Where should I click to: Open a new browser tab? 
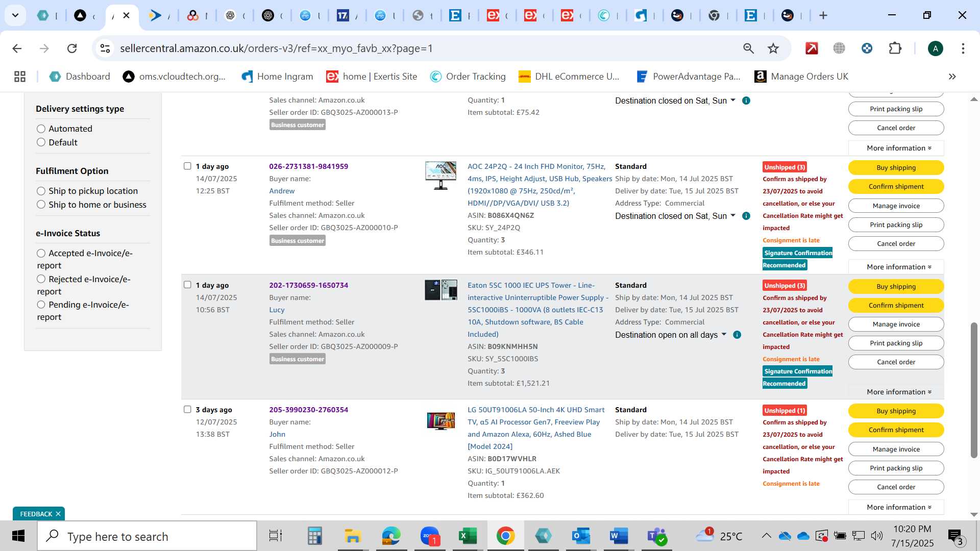pos(823,15)
